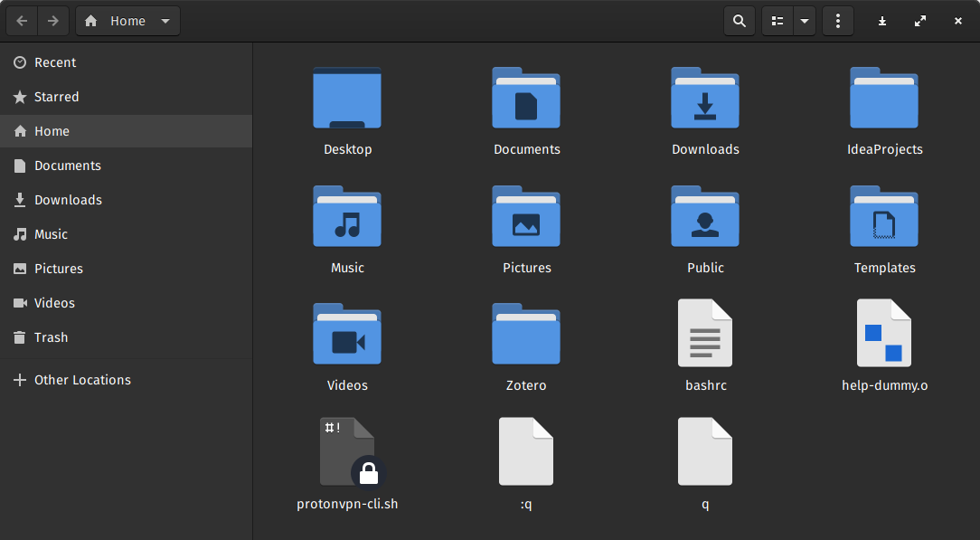
Task: Select the protonvpn-cli.sh script file
Action: (347, 452)
